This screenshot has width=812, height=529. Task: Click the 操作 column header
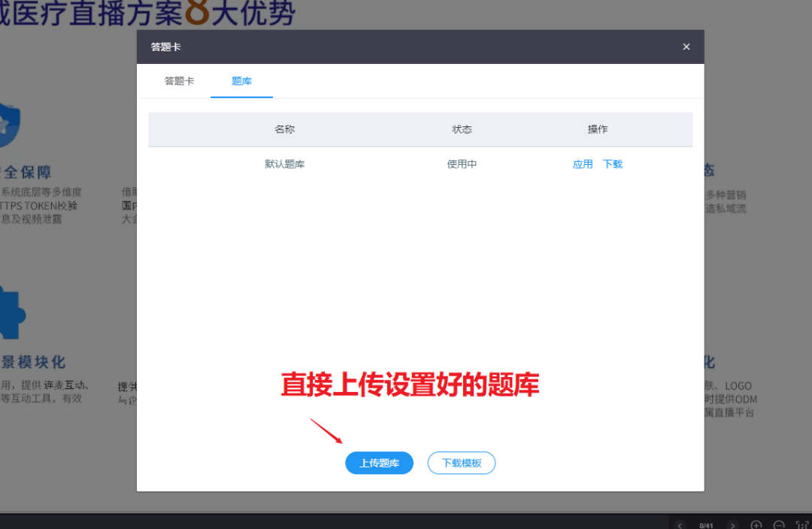[598, 129]
